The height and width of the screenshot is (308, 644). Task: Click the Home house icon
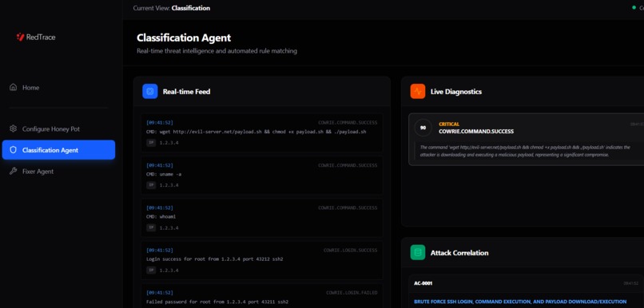tap(13, 87)
